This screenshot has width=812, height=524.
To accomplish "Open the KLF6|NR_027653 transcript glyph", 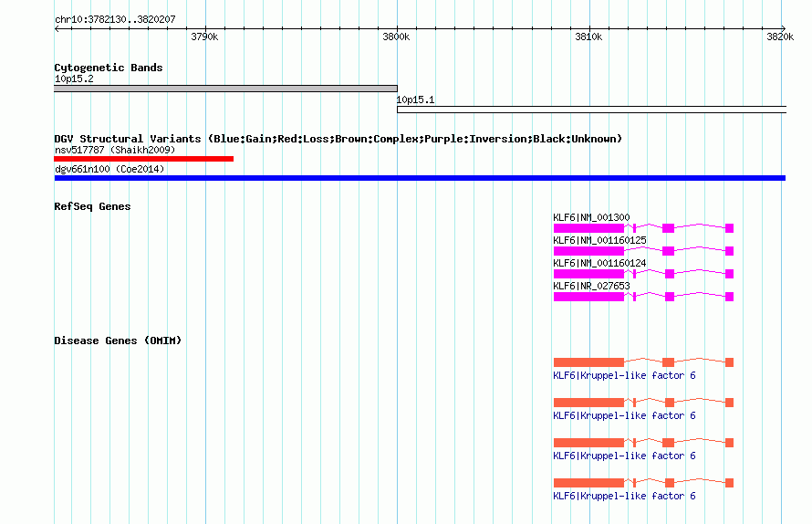I will pyautogui.click(x=643, y=297).
